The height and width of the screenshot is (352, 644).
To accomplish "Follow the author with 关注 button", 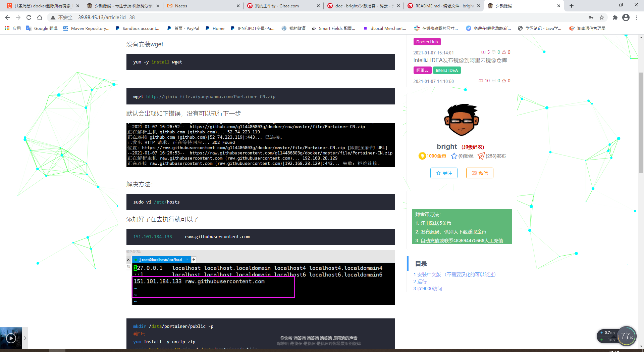I will 444,173.
